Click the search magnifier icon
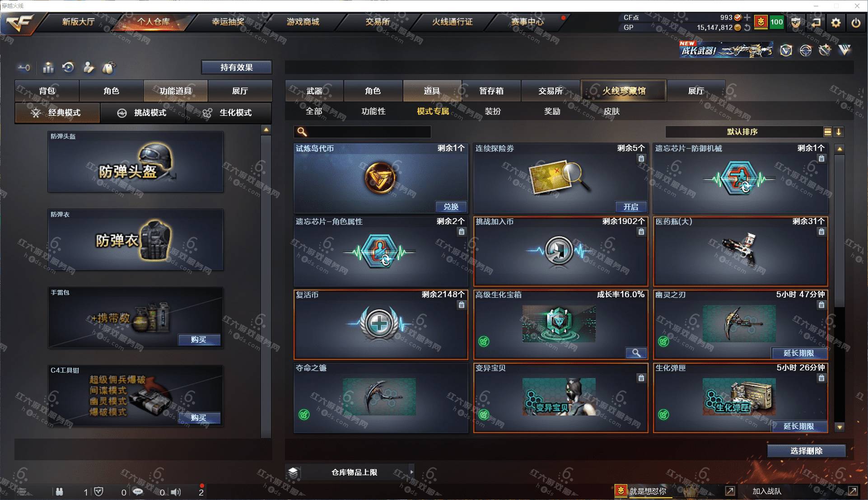This screenshot has height=500, width=868. pos(302,131)
